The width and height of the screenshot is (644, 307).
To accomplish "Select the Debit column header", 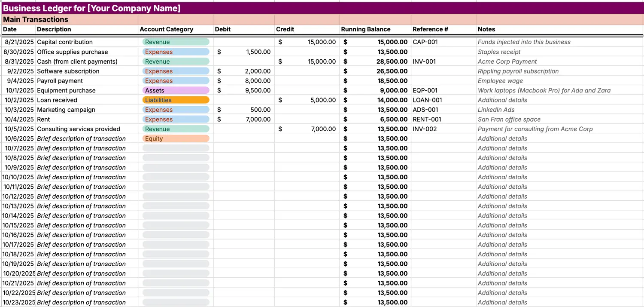I will [244, 29].
